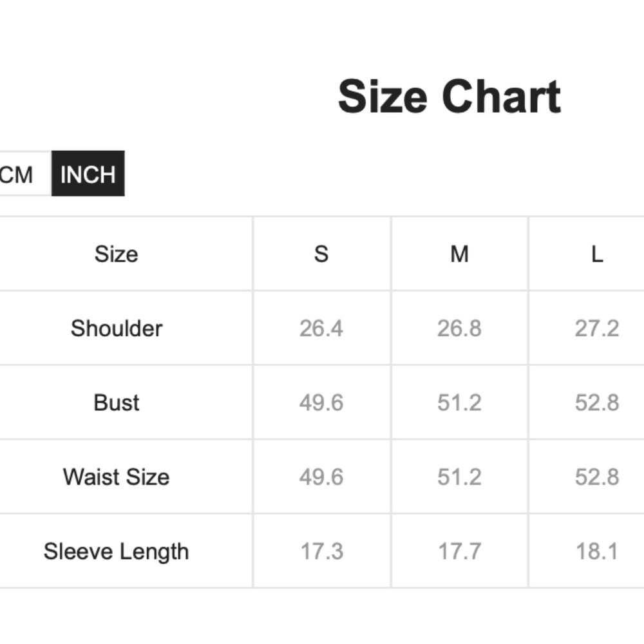Click the Waist Size 51.2 value
This screenshot has width=644, height=644.
coord(459,477)
